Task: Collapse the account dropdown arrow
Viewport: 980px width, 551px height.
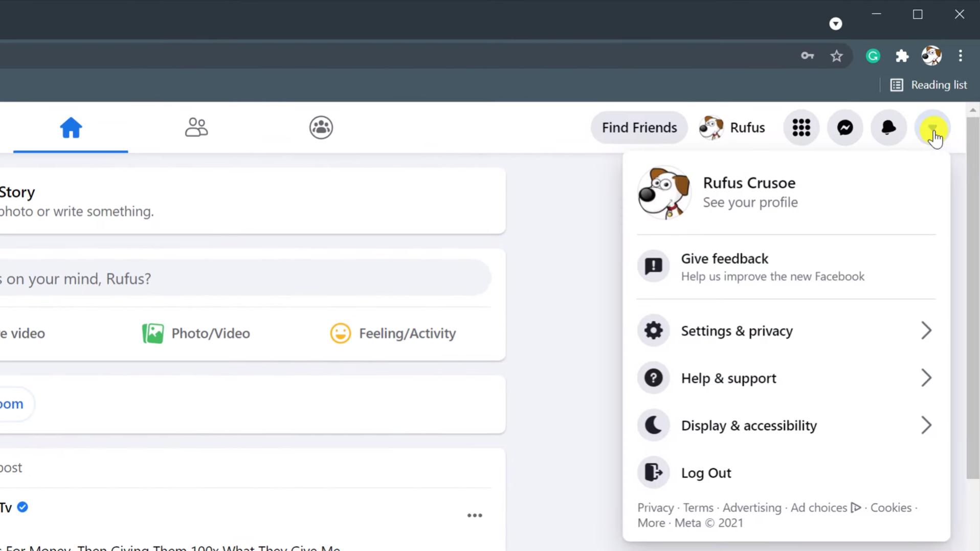Action: pyautogui.click(x=932, y=127)
